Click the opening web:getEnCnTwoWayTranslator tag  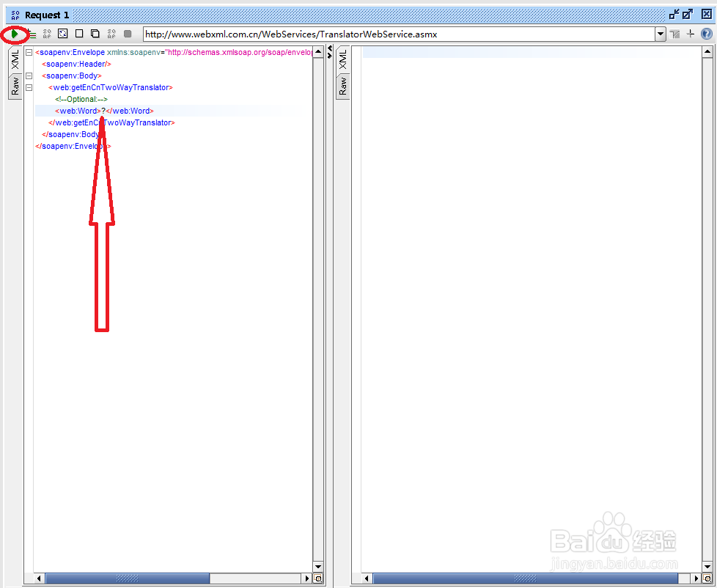(111, 87)
